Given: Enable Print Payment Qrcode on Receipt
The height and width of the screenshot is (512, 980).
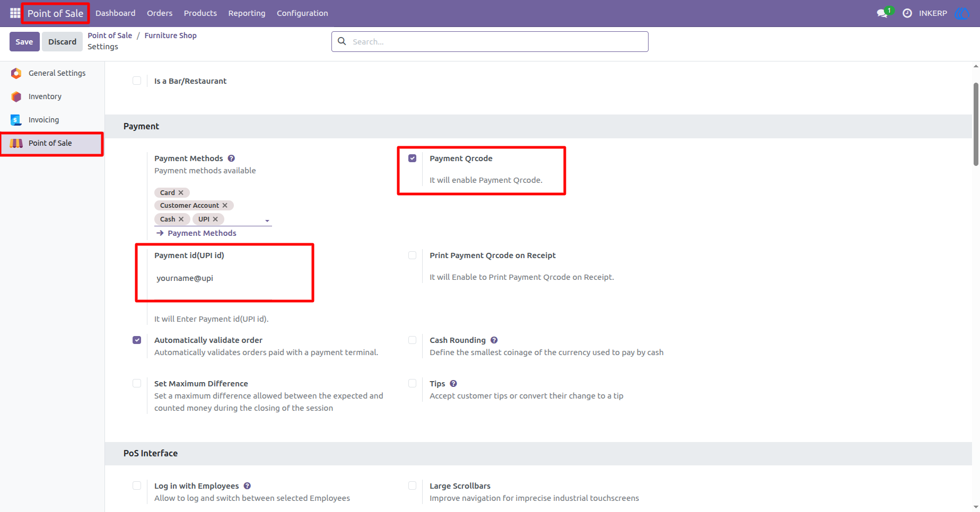Looking at the screenshot, I should (412, 255).
